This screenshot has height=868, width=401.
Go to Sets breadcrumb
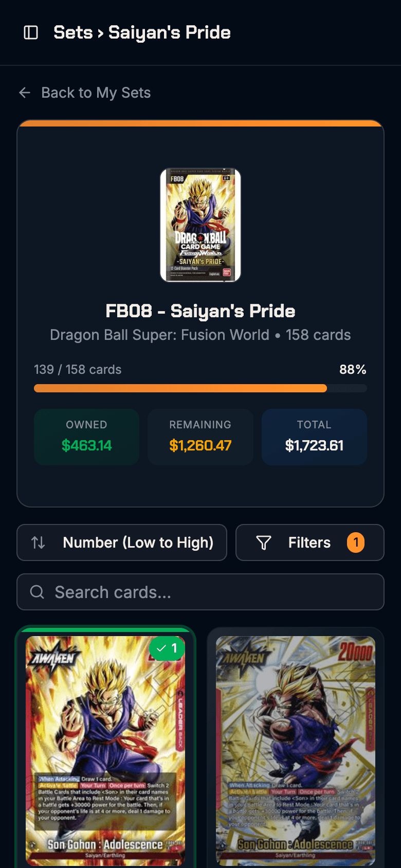(73, 32)
